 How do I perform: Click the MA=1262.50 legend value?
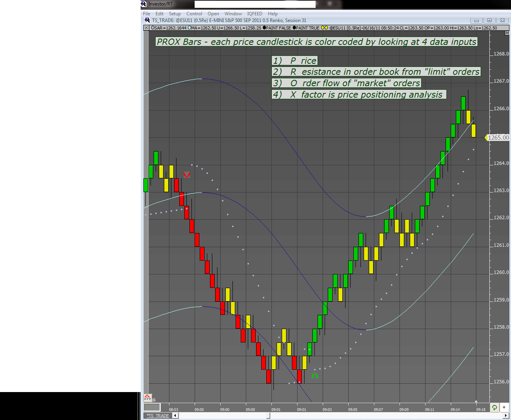[x=204, y=28]
